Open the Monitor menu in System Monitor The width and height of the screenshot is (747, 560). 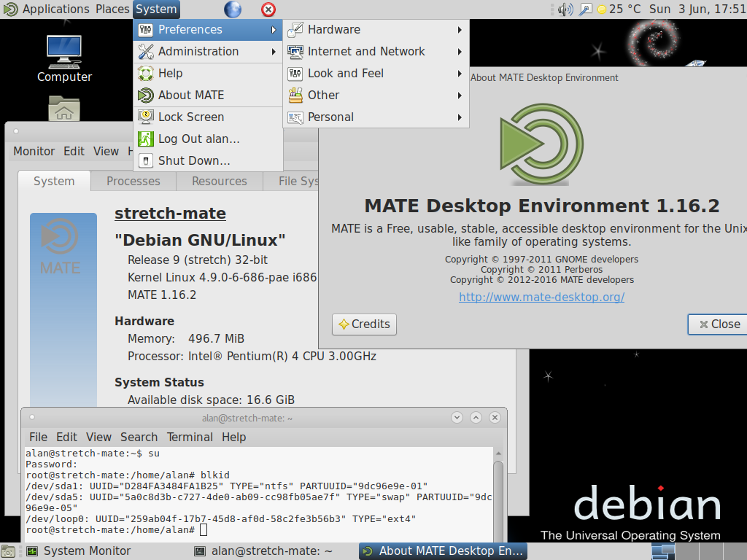34,152
